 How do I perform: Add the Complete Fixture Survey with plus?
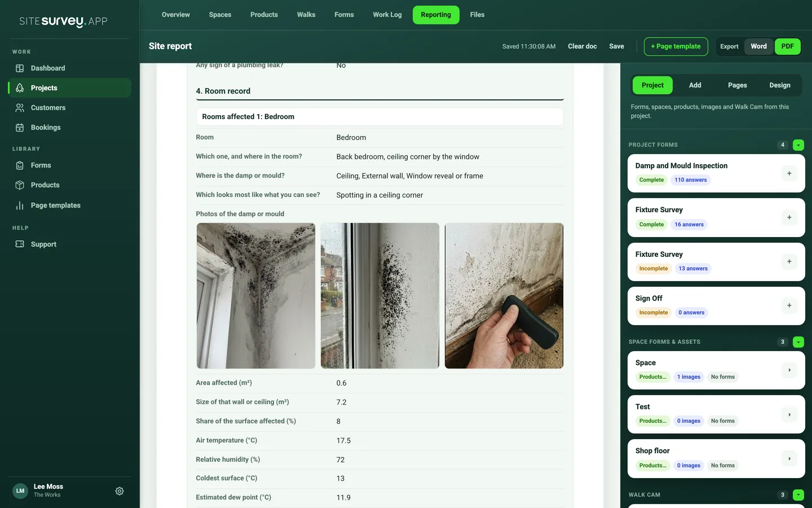(789, 217)
